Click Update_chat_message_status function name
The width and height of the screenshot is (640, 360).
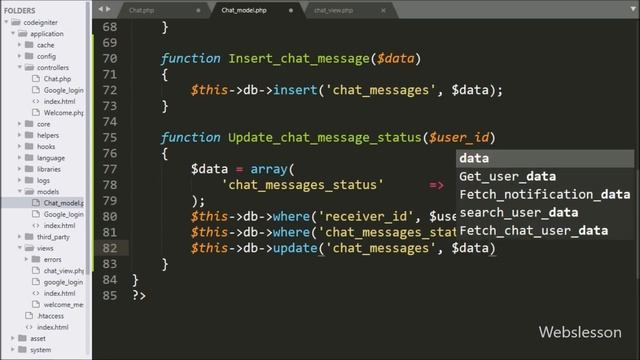tap(324, 138)
